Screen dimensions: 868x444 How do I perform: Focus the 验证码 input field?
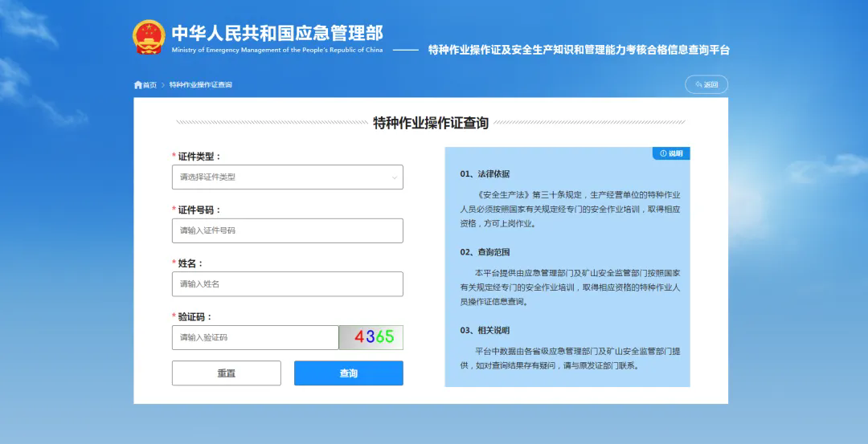256,337
